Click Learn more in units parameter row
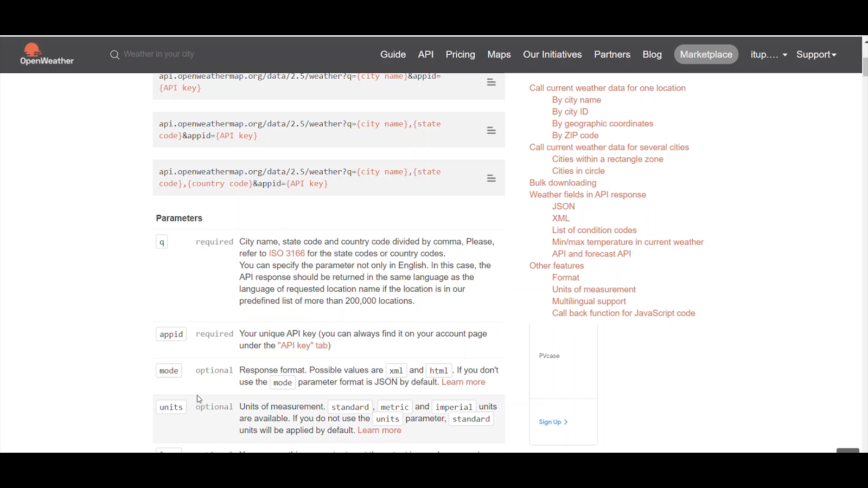This screenshot has width=868, height=488. pyautogui.click(x=380, y=431)
